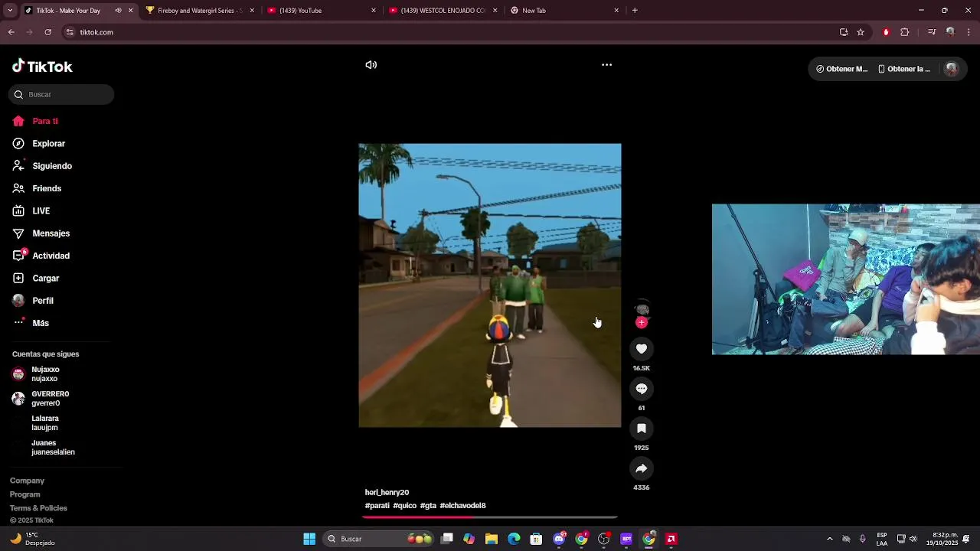Open File Explorer from the taskbar
Image resolution: width=980 pixels, height=551 pixels.
pos(492,539)
